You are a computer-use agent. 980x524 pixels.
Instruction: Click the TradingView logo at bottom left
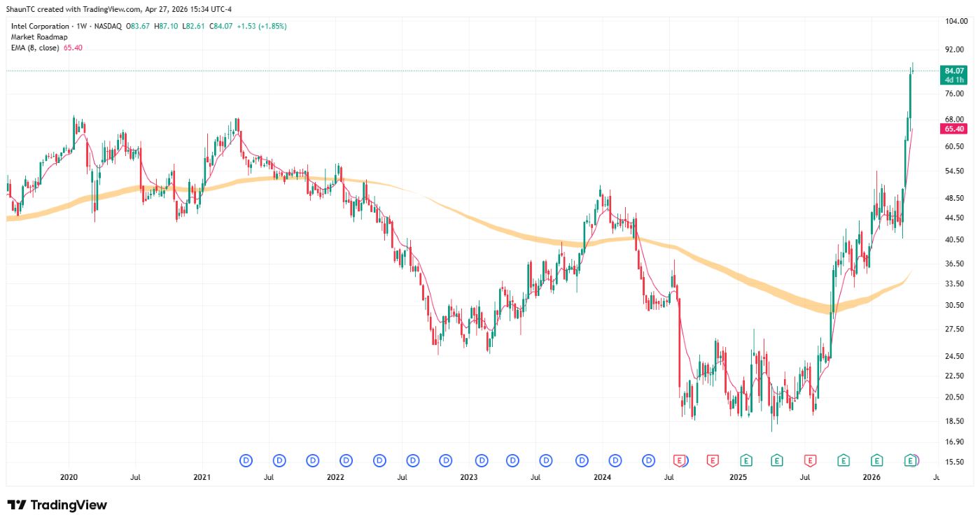click(x=57, y=505)
